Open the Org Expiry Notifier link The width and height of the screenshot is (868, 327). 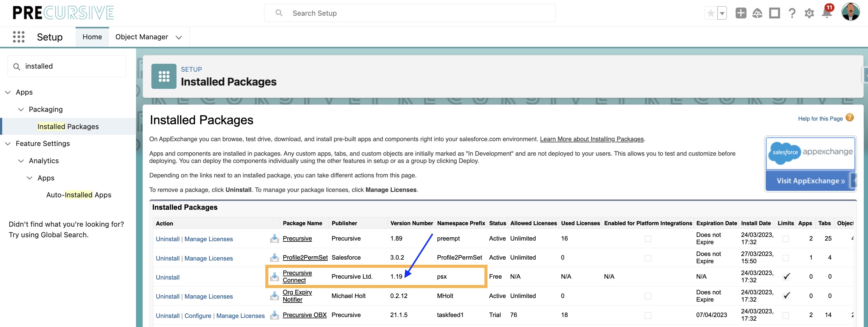click(297, 296)
